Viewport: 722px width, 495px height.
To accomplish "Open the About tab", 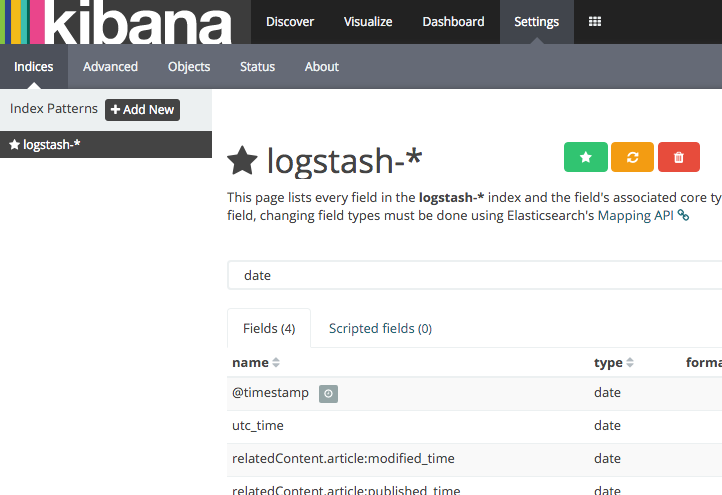I will [x=322, y=66].
